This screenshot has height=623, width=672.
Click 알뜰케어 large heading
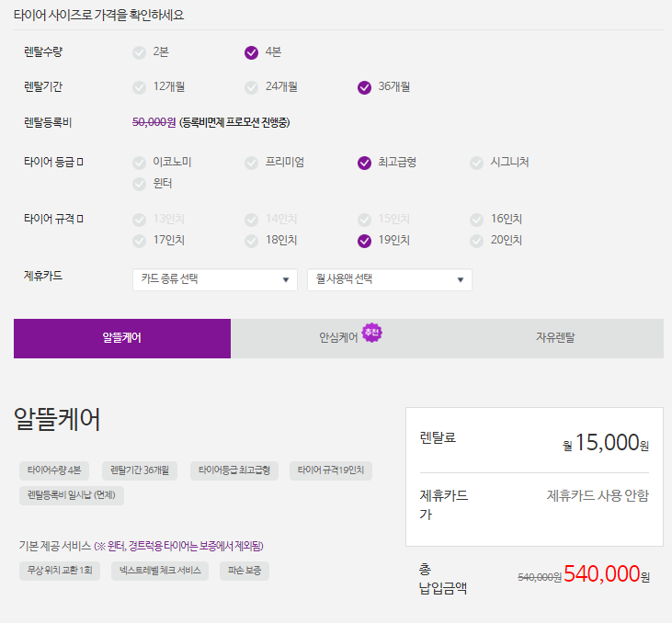[57, 419]
